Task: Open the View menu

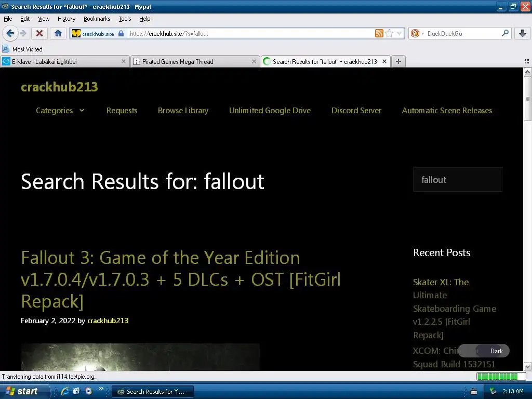Action: click(x=44, y=19)
